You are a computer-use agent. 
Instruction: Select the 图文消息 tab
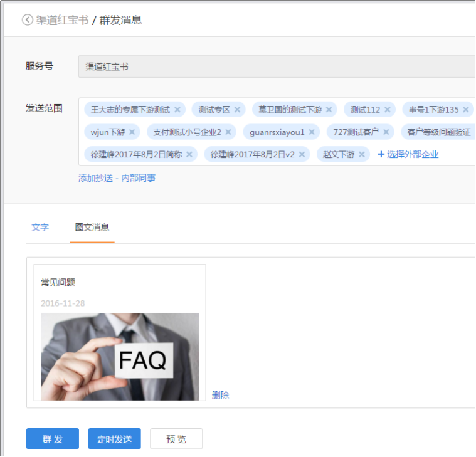coord(92,228)
